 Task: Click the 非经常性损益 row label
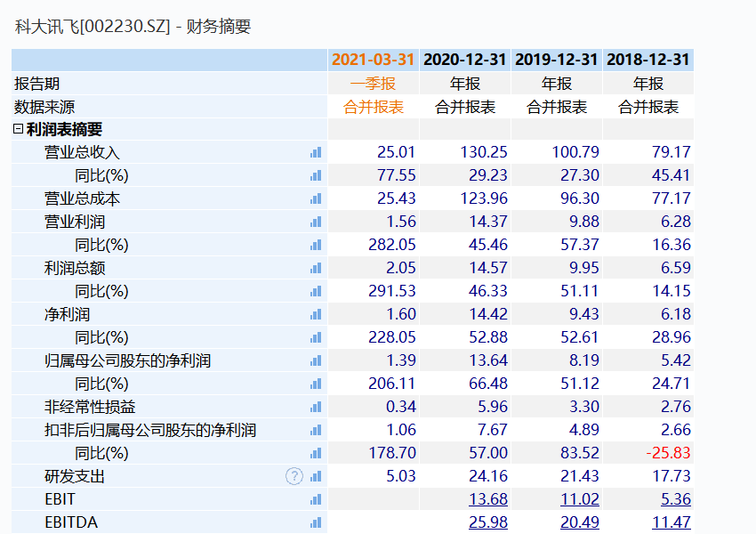tap(90, 407)
